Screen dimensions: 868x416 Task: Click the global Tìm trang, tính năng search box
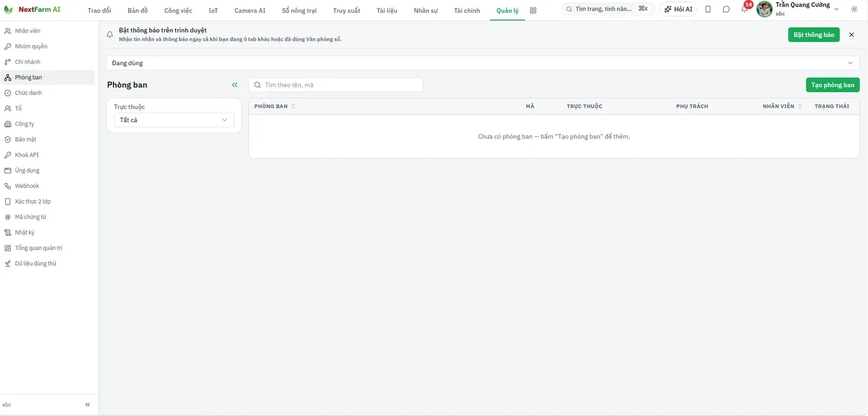point(608,9)
